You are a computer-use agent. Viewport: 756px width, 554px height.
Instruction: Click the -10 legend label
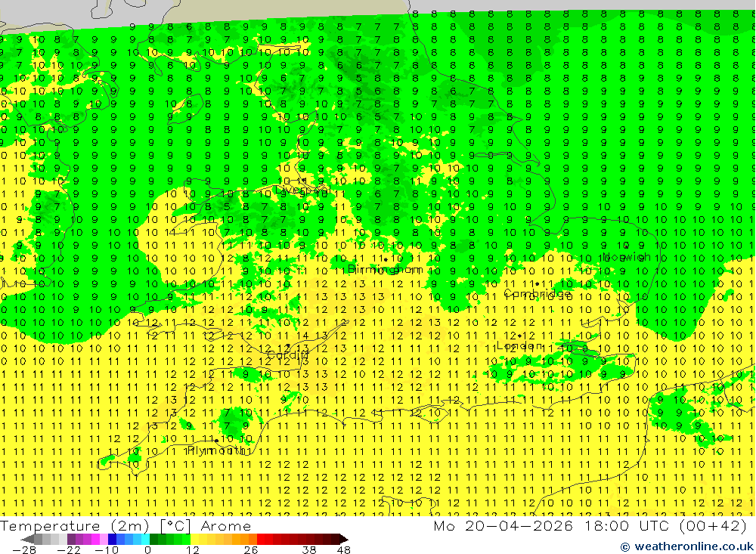pos(107,550)
